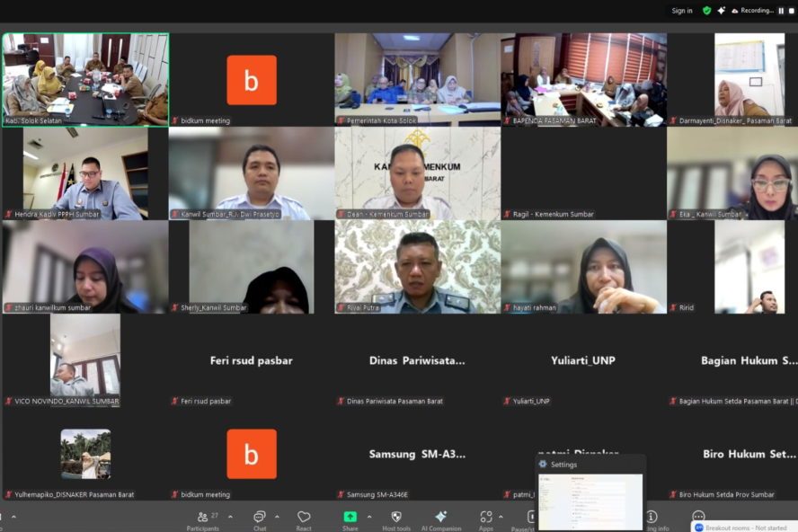Open the Chat panel
This screenshot has width=798, height=532.
point(260,519)
